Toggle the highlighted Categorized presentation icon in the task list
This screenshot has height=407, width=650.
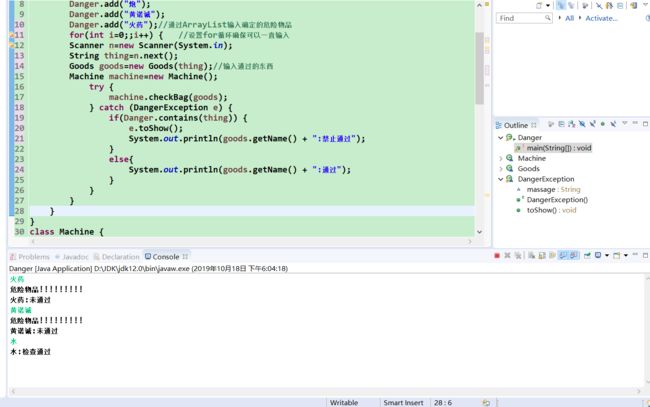coord(561,5)
